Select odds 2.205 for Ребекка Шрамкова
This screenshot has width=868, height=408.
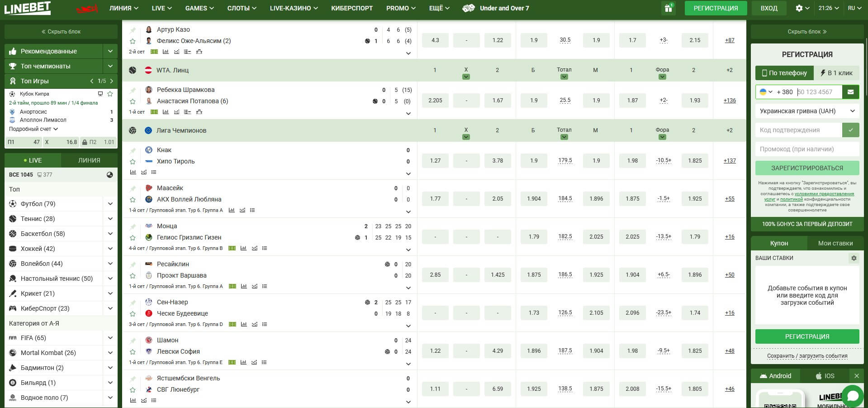tap(435, 101)
